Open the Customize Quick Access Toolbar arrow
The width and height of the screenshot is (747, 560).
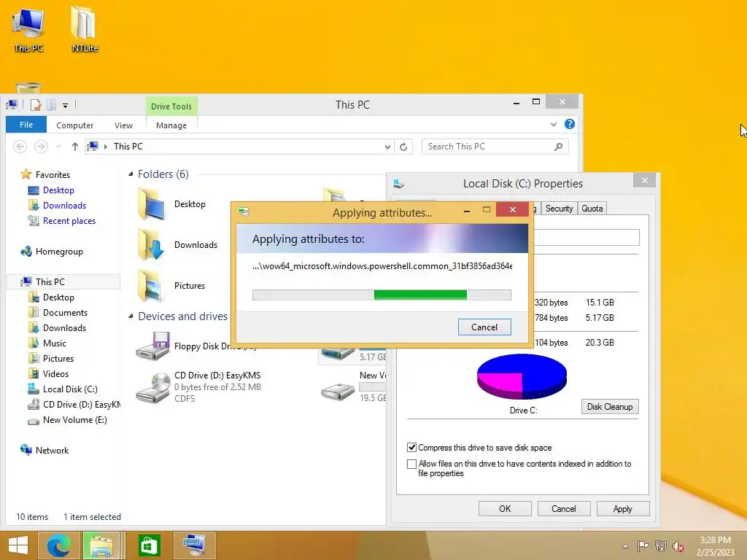[x=65, y=105]
